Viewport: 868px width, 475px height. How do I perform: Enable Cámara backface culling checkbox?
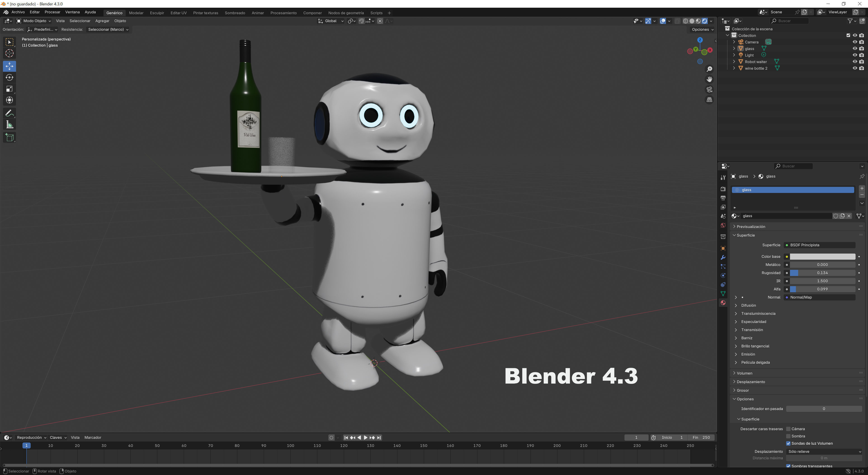[788, 429]
